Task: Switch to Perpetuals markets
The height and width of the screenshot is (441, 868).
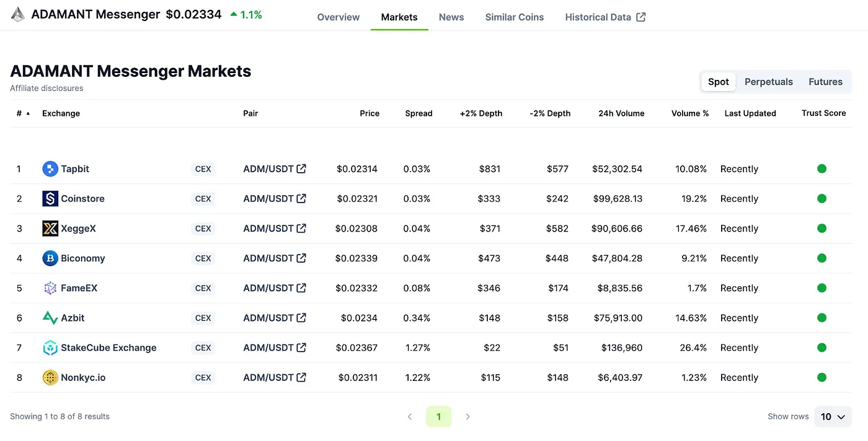Action: tap(769, 82)
